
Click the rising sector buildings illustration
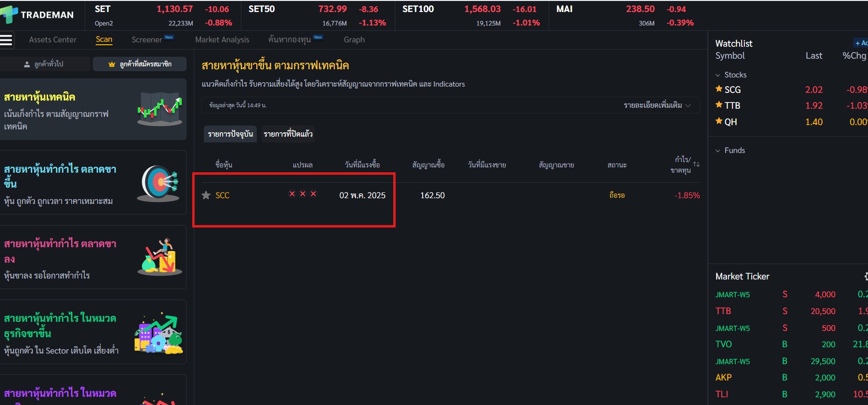tap(159, 333)
